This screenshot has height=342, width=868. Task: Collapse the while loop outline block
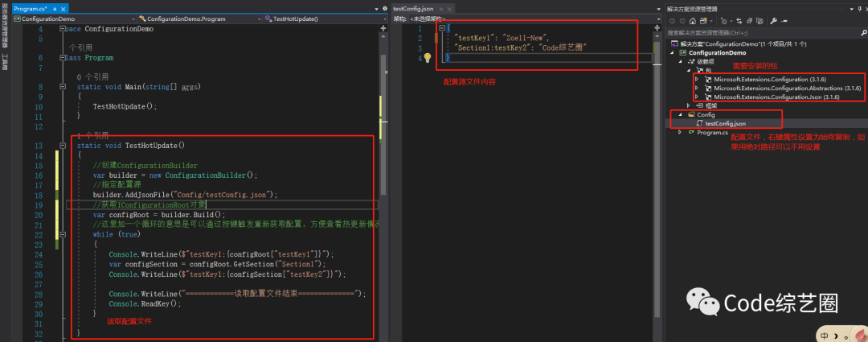pyautogui.click(x=63, y=234)
